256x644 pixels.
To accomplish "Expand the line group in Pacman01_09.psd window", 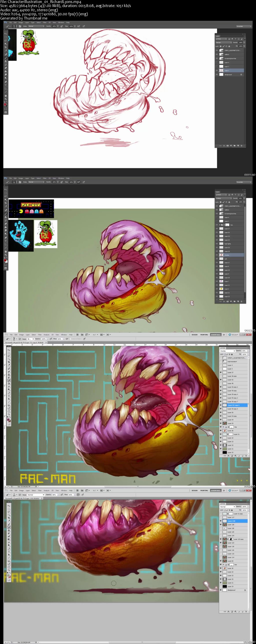I will (x=223, y=427).
